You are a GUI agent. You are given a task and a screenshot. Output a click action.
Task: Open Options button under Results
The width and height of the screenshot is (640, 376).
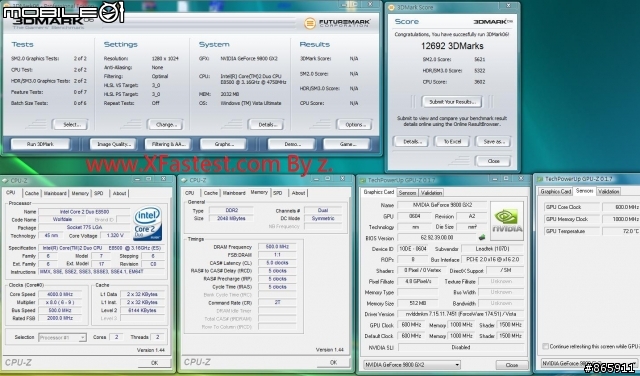point(354,125)
